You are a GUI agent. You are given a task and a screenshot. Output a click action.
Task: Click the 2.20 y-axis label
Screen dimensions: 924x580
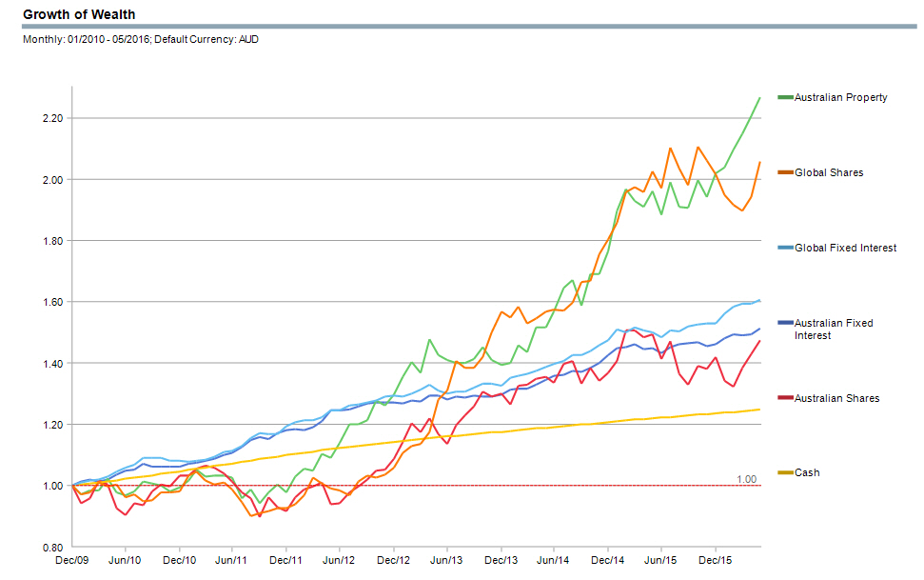tap(52, 118)
